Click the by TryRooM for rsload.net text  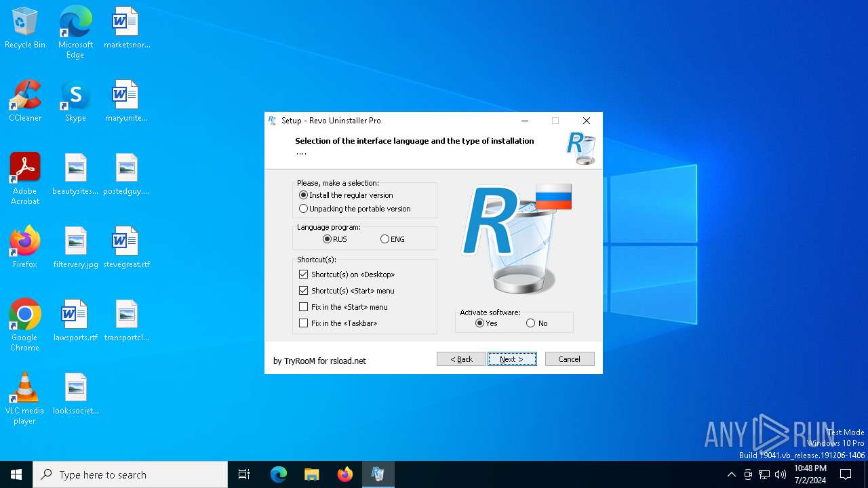(319, 361)
